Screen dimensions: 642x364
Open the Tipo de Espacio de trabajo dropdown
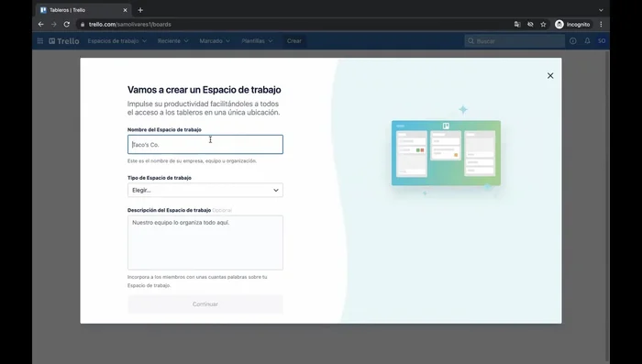coord(205,190)
